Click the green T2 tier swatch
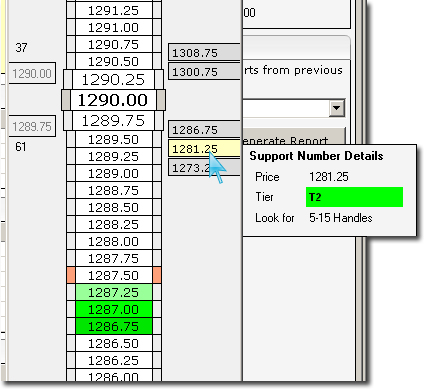The height and width of the screenshot is (390, 425). (354, 197)
